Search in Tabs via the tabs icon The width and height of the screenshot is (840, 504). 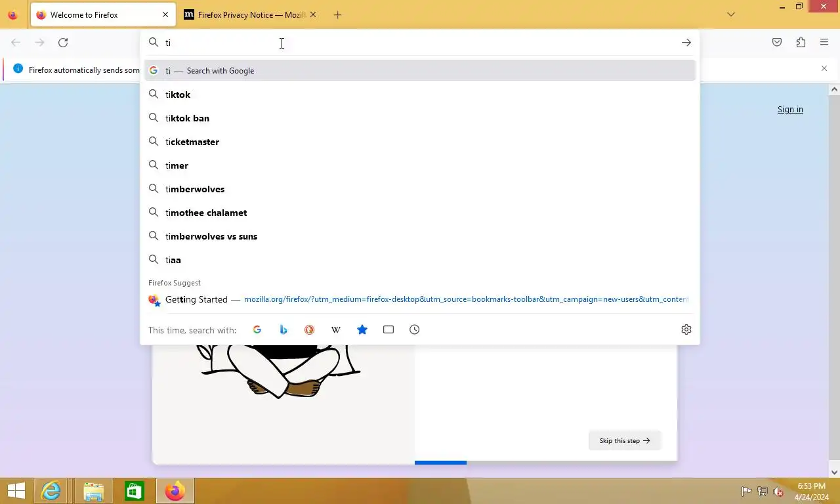pyautogui.click(x=388, y=329)
